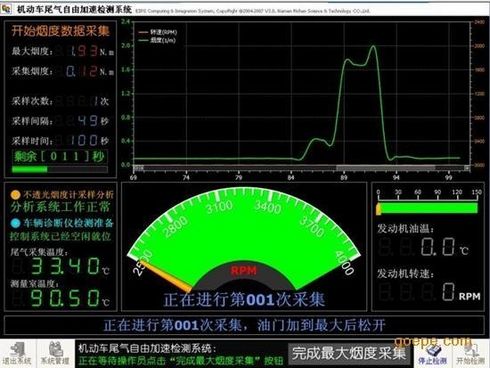
Task: Click the 控制系统已经空闲就位 status text
Action: [60, 236]
